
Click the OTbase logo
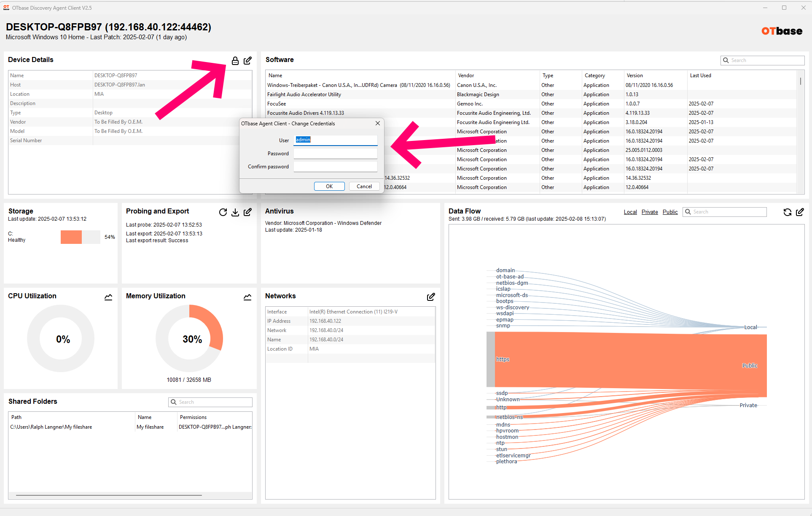click(x=782, y=31)
